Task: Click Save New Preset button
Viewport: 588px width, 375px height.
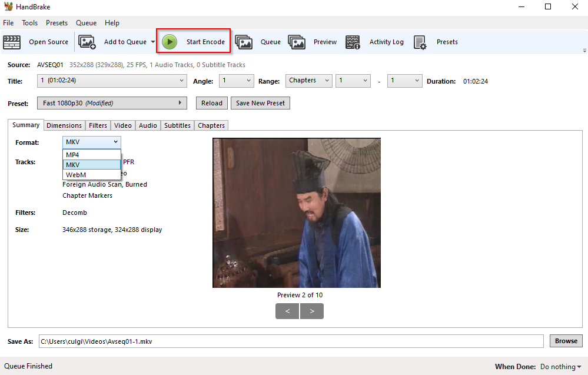Action: point(260,103)
